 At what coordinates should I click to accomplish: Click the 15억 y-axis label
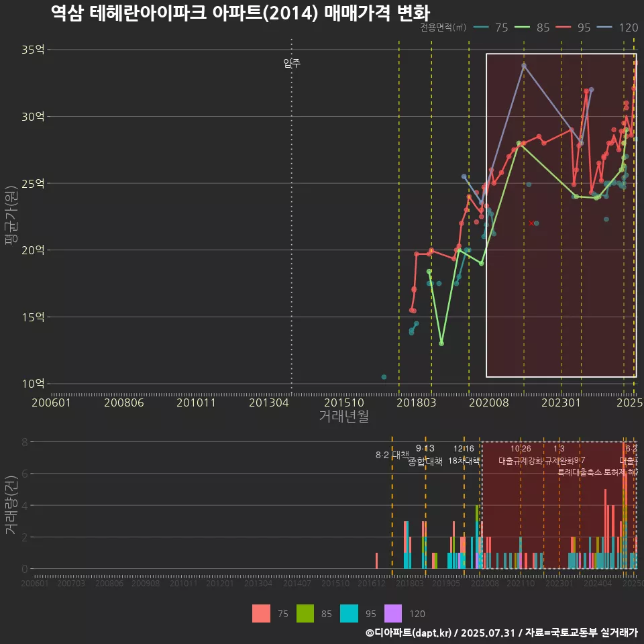point(33,317)
